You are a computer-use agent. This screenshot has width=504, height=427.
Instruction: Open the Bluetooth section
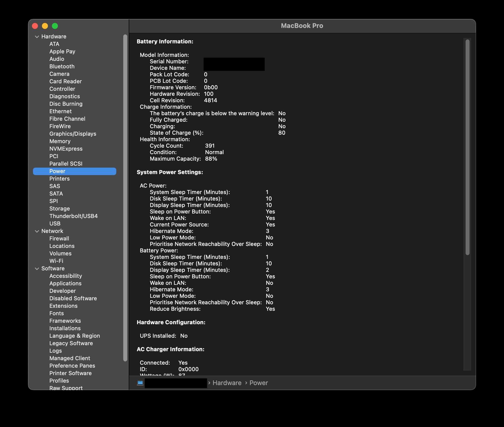click(62, 67)
